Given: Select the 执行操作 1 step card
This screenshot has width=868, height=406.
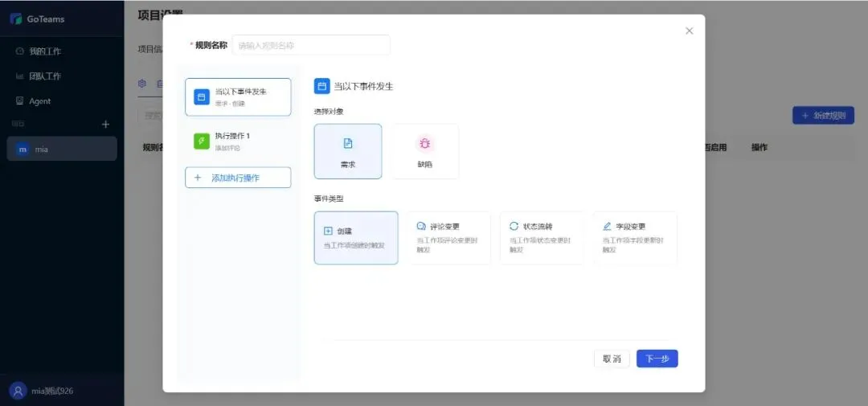Looking at the screenshot, I should (x=238, y=141).
